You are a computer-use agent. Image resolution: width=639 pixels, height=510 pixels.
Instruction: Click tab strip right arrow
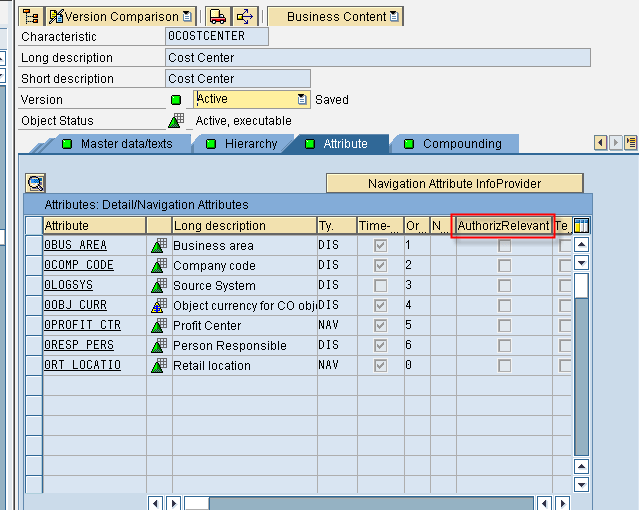coord(615,143)
